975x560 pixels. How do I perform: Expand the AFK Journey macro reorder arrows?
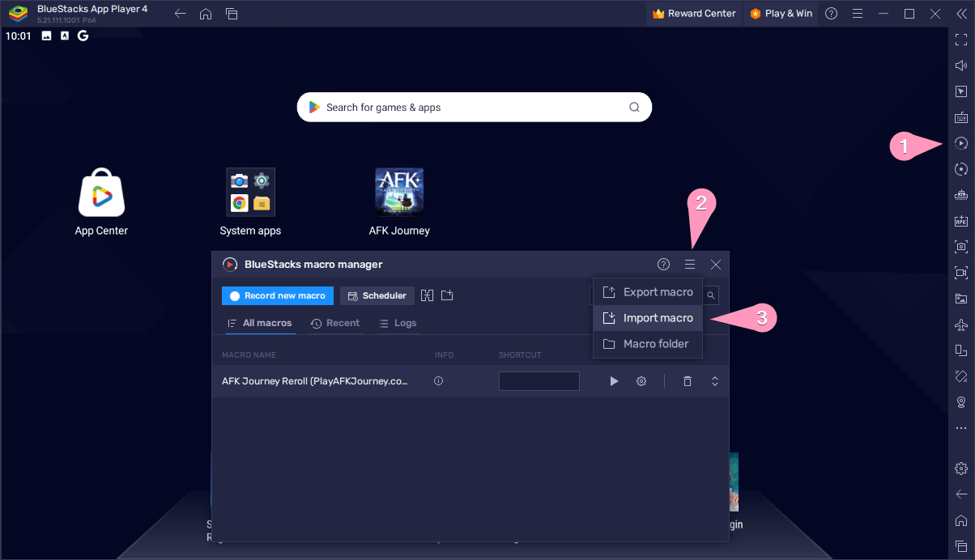(714, 381)
